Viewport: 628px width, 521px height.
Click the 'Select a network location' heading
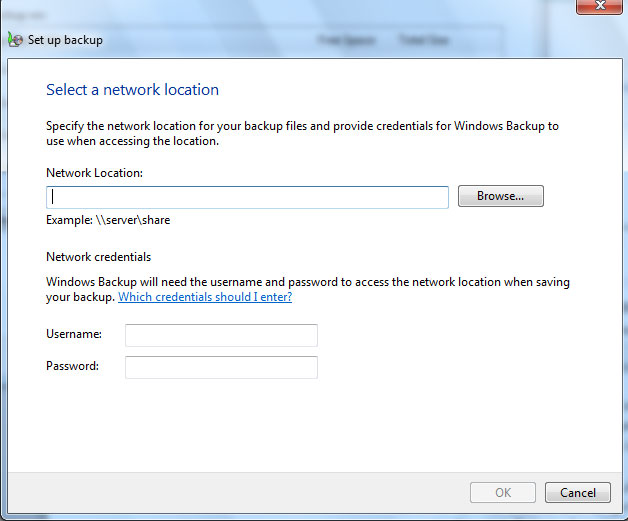click(132, 90)
